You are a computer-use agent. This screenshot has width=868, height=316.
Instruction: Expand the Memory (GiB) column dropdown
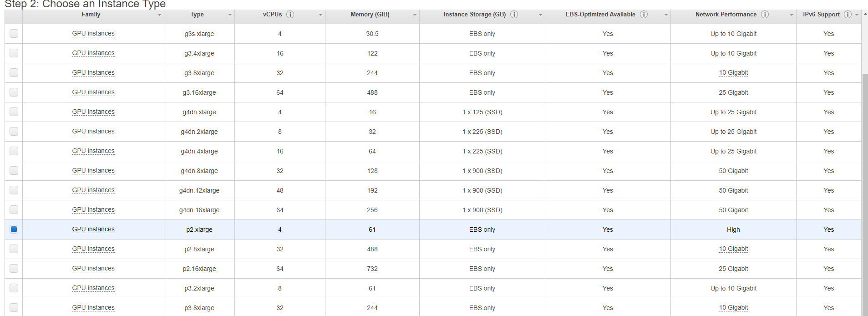point(415,15)
